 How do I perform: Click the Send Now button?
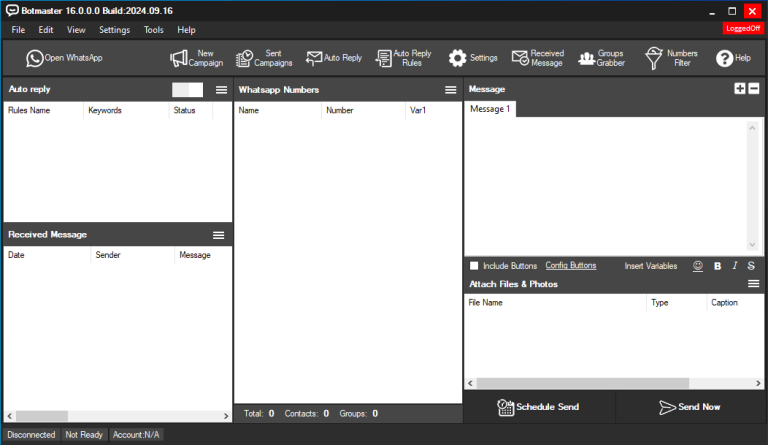(690, 407)
